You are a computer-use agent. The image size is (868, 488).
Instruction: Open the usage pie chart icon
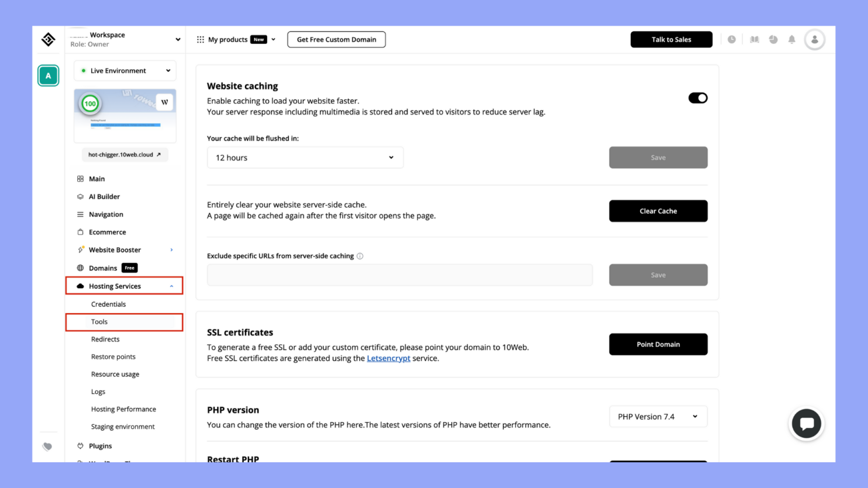pos(773,39)
